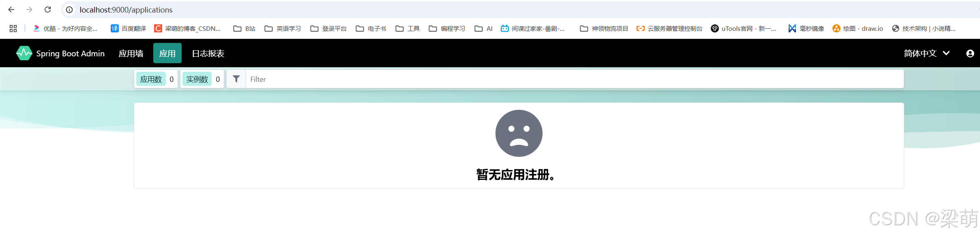Open the 技术架构 bookmark

(924, 28)
